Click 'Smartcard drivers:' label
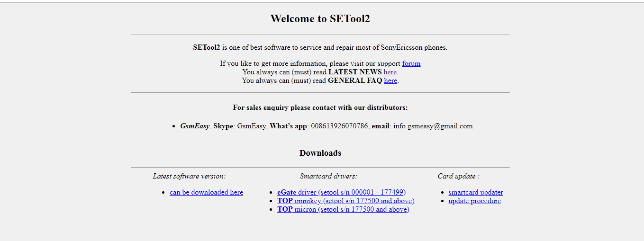The height and width of the screenshot is (241, 644). pyautogui.click(x=328, y=176)
